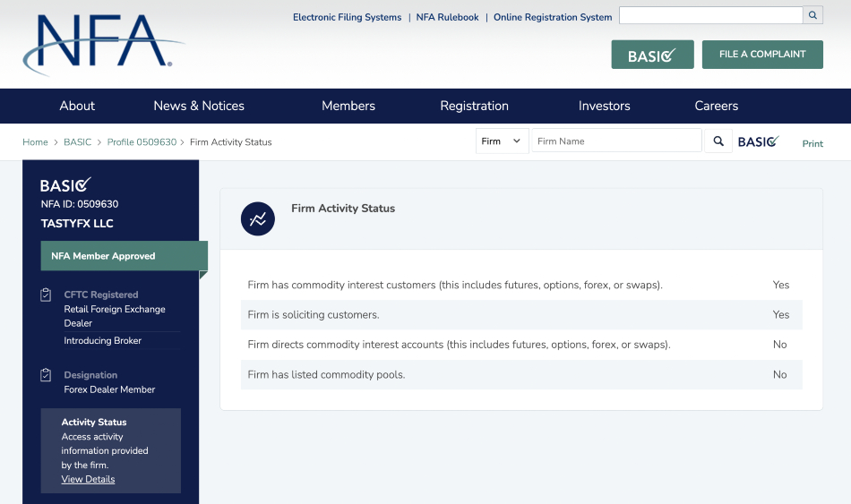Click the Activity Status sidebar heading

(x=94, y=422)
